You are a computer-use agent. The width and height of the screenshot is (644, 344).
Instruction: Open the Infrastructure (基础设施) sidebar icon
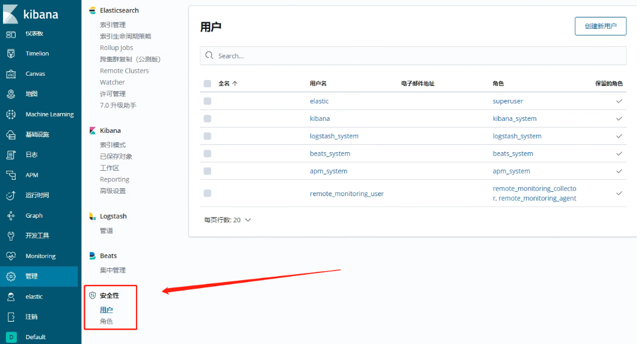[x=11, y=135]
